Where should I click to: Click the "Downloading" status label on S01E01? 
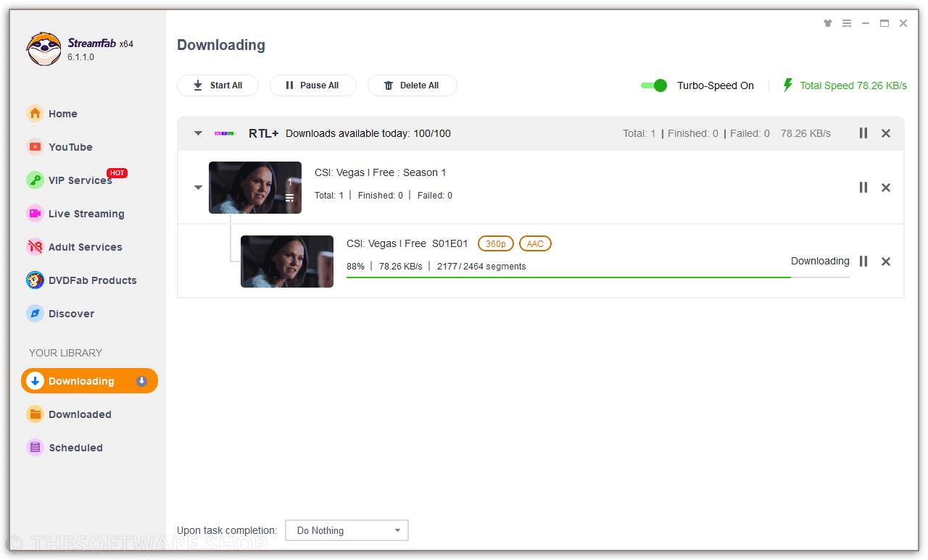pos(820,261)
